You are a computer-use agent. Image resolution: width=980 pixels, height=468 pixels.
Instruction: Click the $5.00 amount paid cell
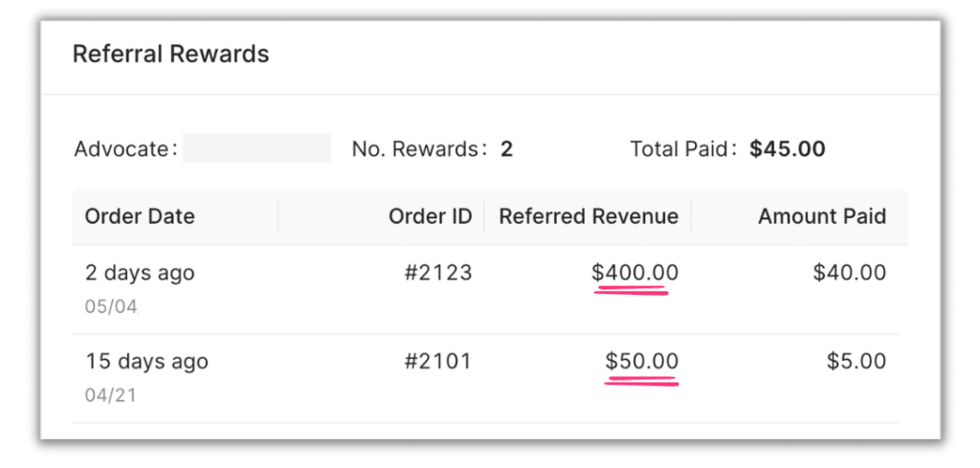[x=857, y=362]
